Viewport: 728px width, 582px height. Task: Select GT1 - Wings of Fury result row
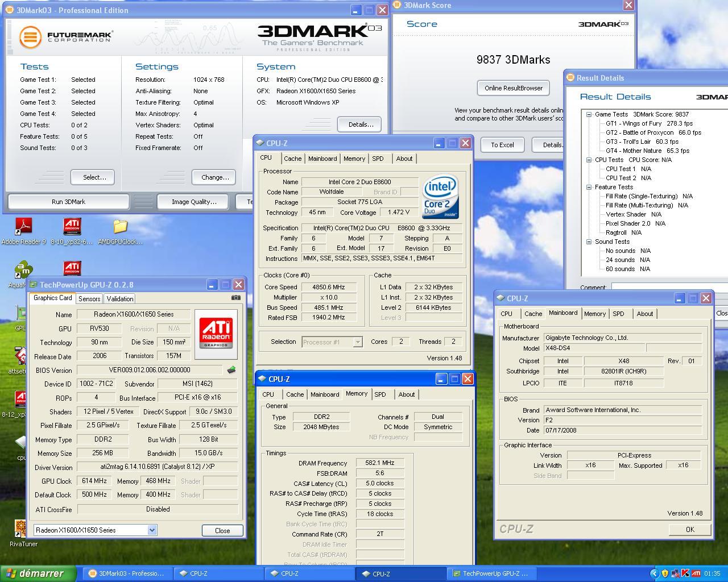(649, 123)
